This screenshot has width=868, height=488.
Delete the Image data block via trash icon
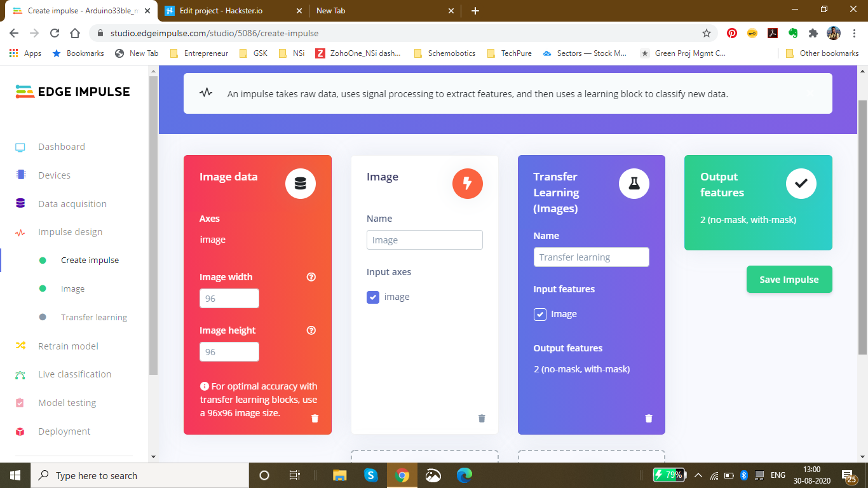[315, 418]
